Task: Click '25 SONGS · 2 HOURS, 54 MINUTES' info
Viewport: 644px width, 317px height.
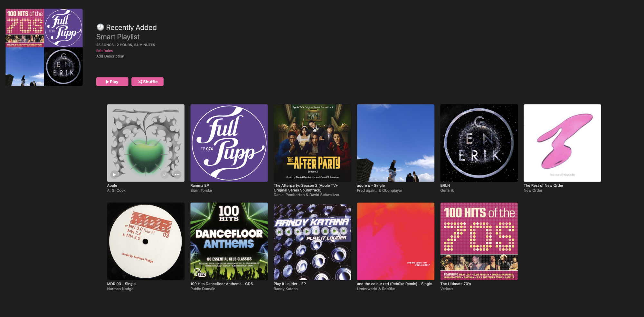Action: point(126,45)
